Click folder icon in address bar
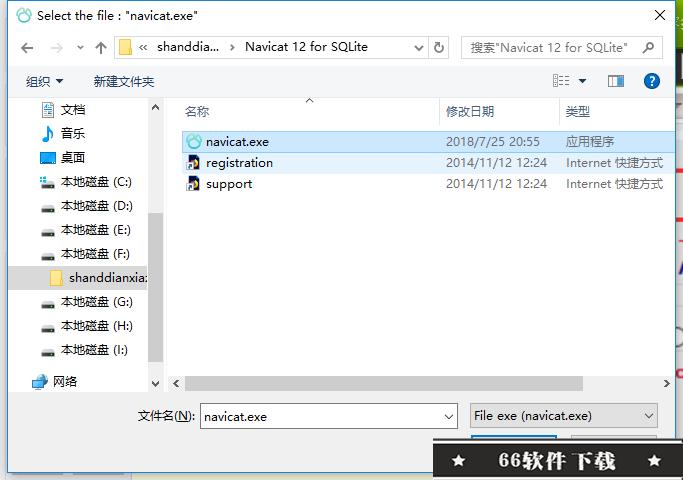683x480 pixels. point(125,47)
